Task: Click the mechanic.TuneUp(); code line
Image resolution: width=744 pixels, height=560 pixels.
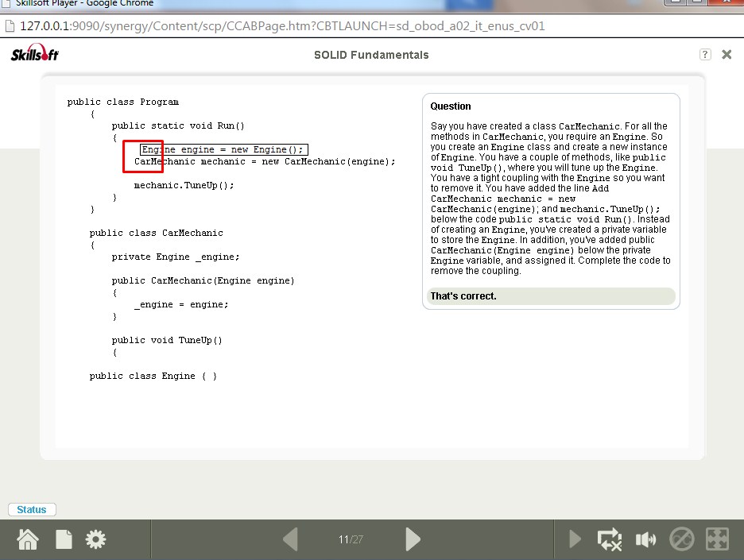Action: click(x=184, y=185)
